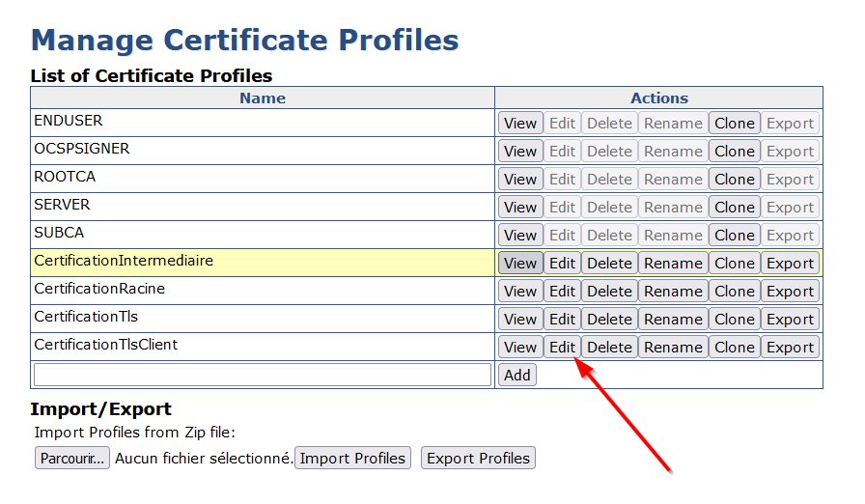This screenshot has height=504, width=865.
Task: View the CertificationTlsClient profile
Action: pyautogui.click(x=520, y=347)
